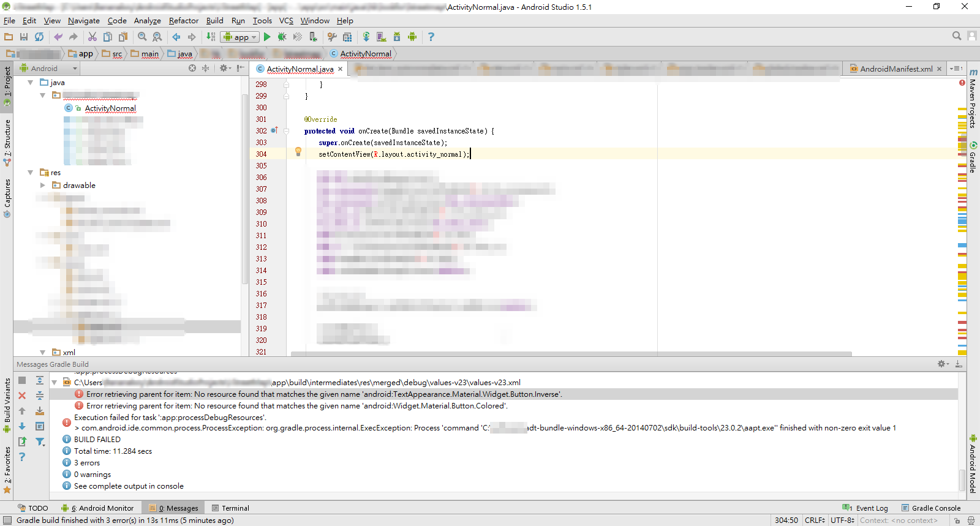This screenshot has width=980, height=526.
Task: Open the Gradle Console button
Action: (x=931, y=508)
